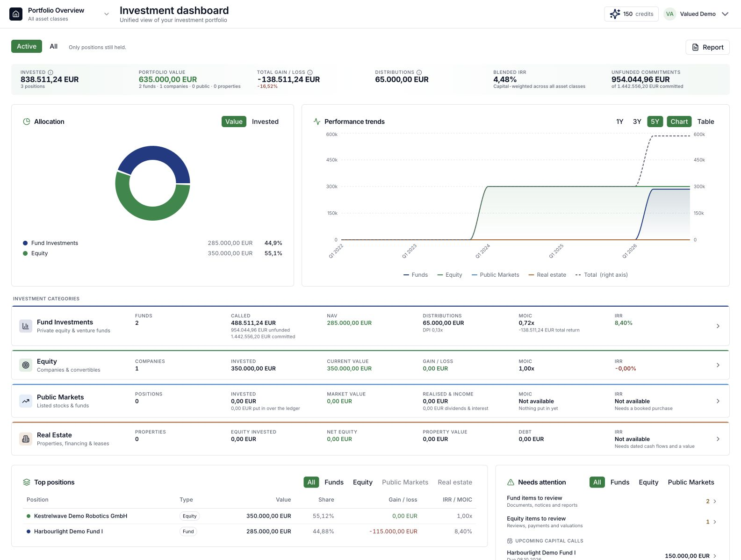Click the Allocation pie chart icon

click(27, 122)
